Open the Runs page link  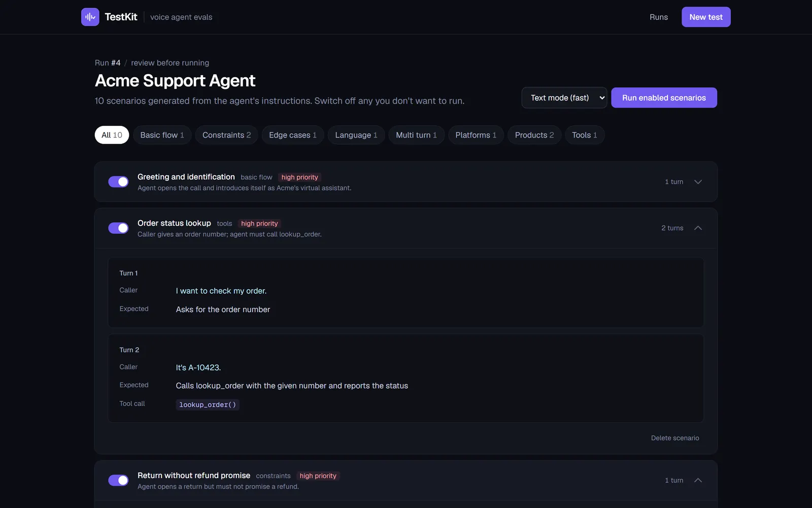659,17
